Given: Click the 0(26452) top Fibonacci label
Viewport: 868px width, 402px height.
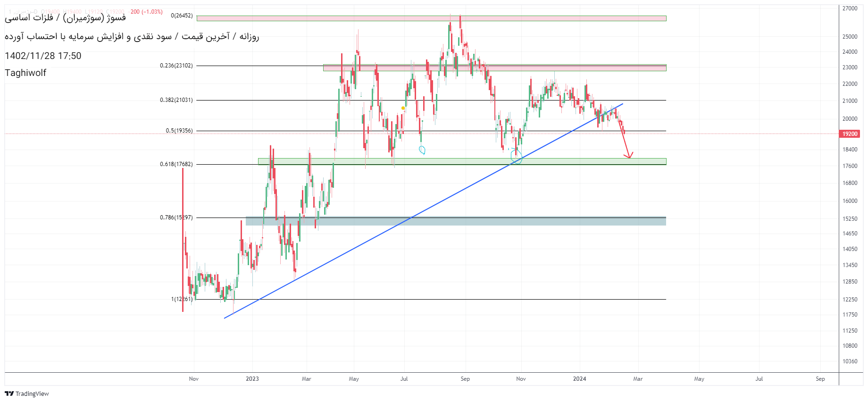Looking at the screenshot, I should 182,16.
